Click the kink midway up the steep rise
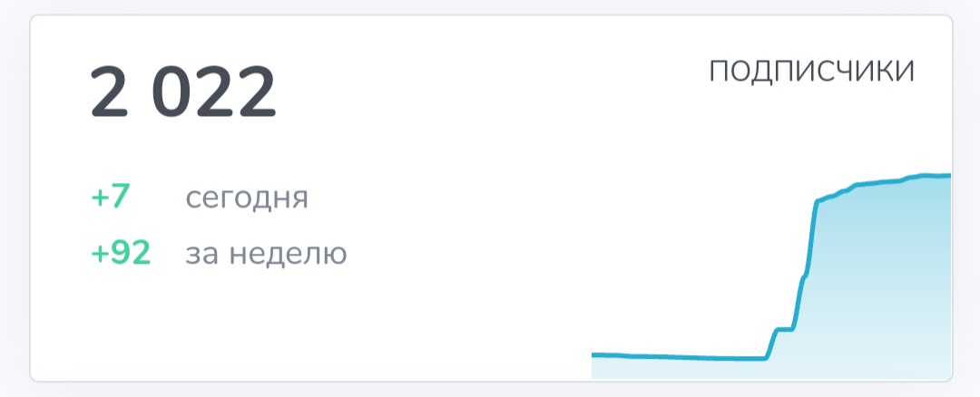Screen dimensions: 980x397 (804, 276)
